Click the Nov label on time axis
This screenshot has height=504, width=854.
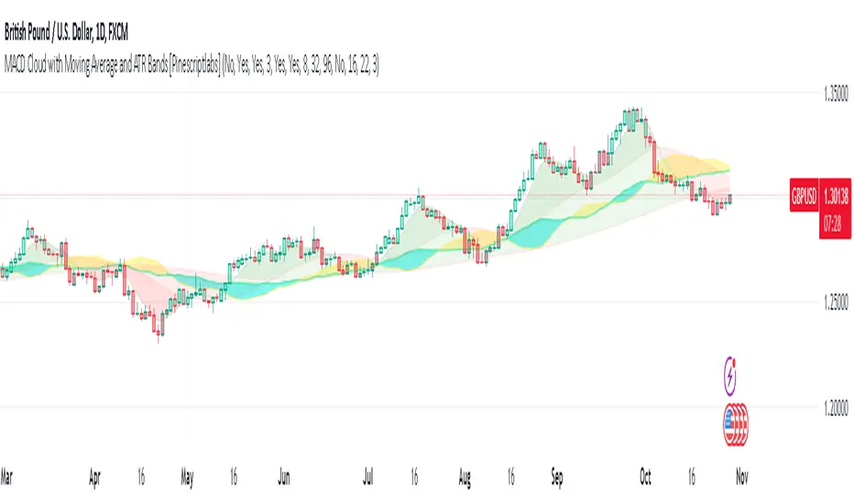tap(742, 477)
